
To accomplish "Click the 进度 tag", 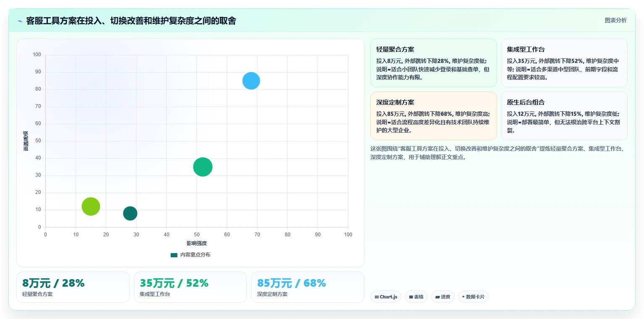I will pos(443,297).
